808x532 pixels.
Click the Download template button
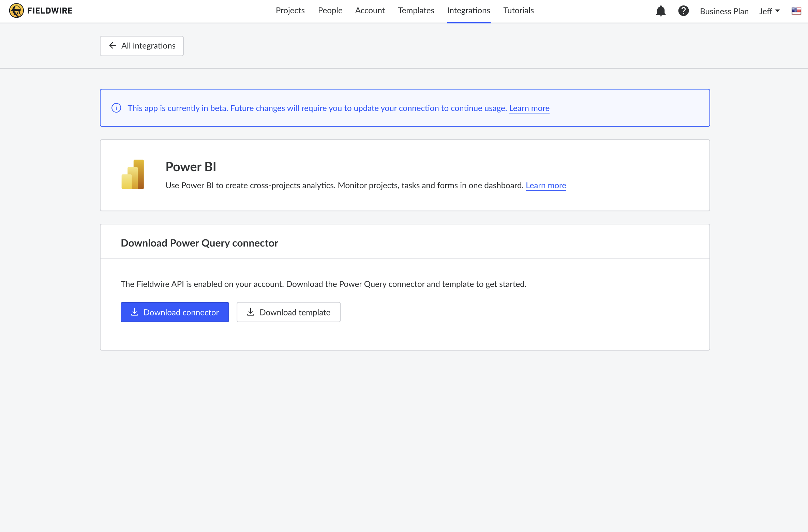coord(288,312)
